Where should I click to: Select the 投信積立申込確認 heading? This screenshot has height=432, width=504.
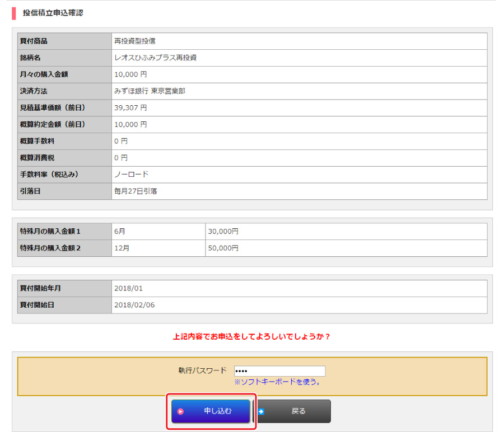tap(53, 13)
